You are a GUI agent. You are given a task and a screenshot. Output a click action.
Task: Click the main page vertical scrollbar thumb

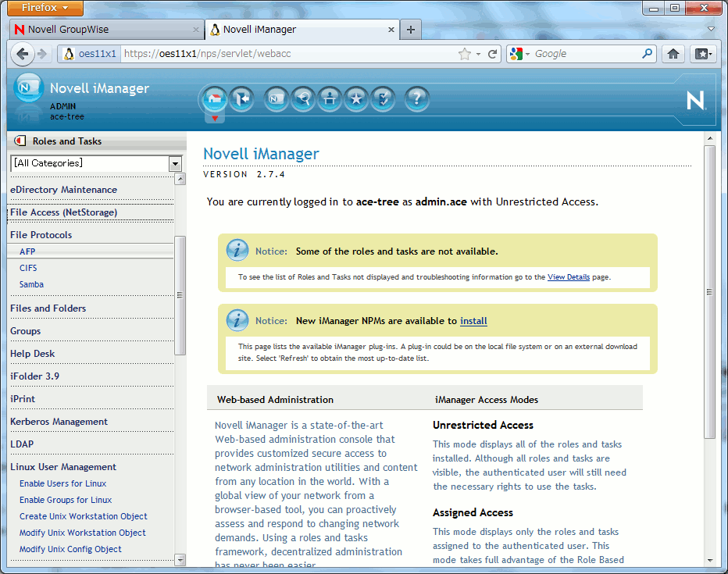[709, 292]
